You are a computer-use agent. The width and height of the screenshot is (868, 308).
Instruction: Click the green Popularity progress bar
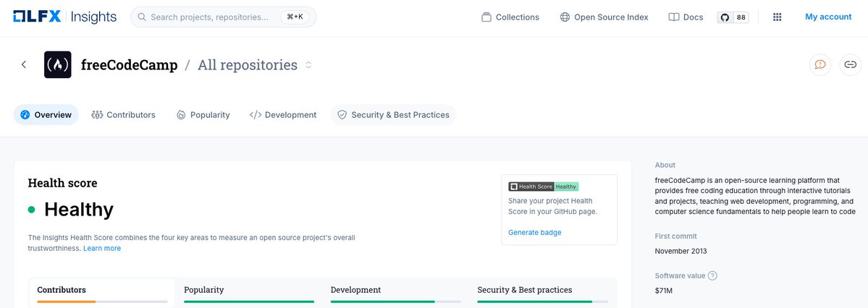coord(248,301)
